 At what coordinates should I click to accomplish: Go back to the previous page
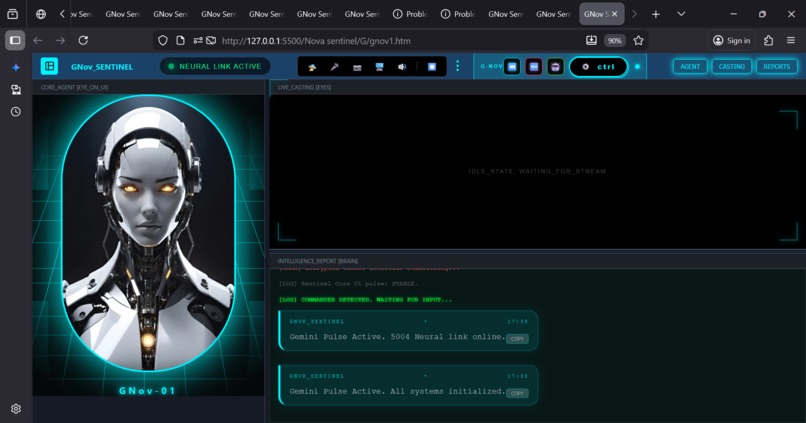click(x=38, y=41)
